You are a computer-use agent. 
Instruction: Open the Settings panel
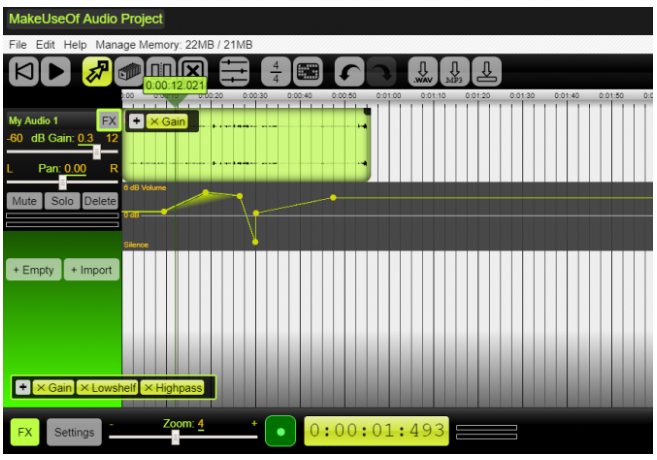tap(74, 432)
